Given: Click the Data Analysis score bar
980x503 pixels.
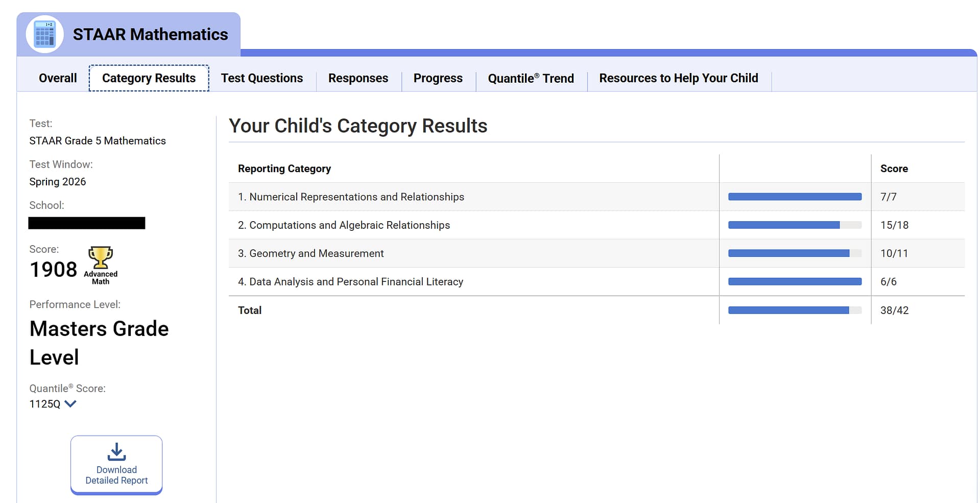Looking at the screenshot, I should pyautogui.click(x=795, y=281).
